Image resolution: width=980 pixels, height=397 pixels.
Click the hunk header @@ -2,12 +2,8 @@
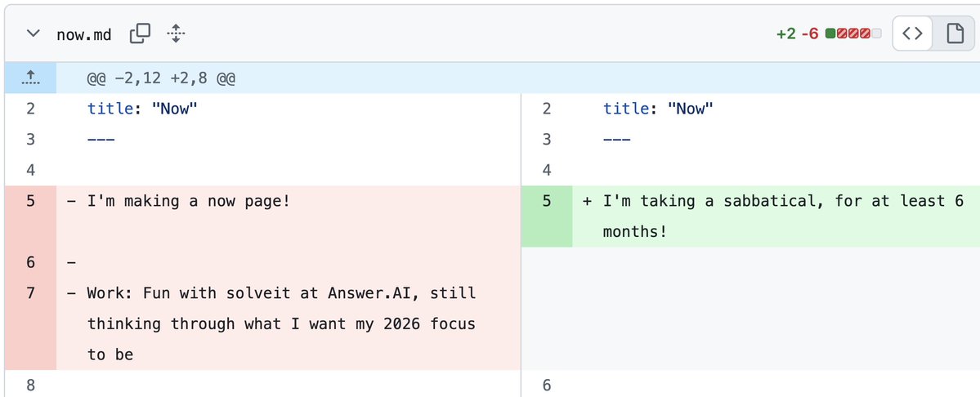coord(162,78)
